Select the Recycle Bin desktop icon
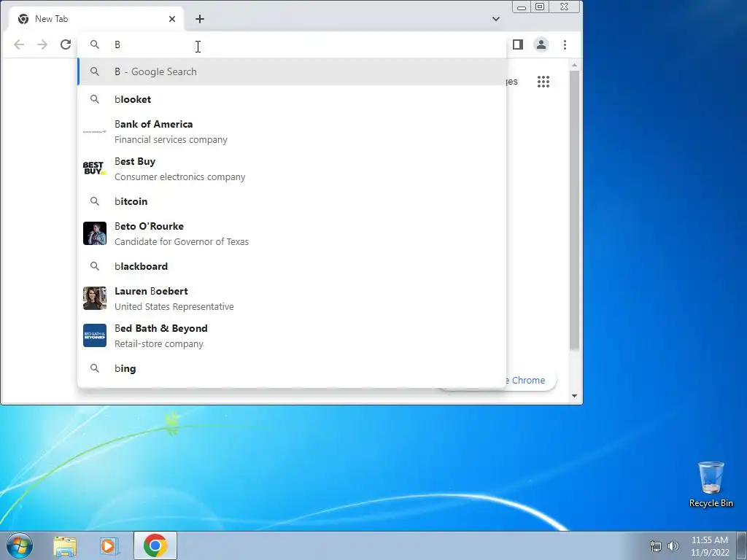Image resolution: width=747 pixels, height=560 pixels. 711,484
